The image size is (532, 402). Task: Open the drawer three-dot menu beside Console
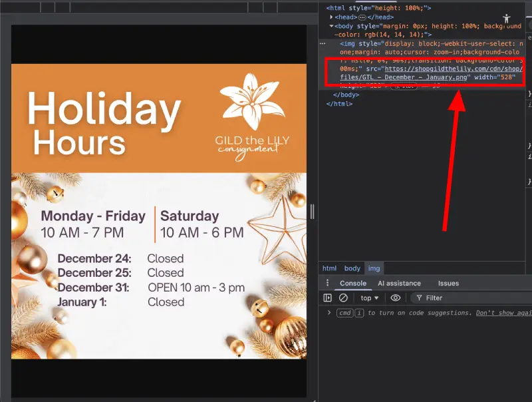point(327,284)
